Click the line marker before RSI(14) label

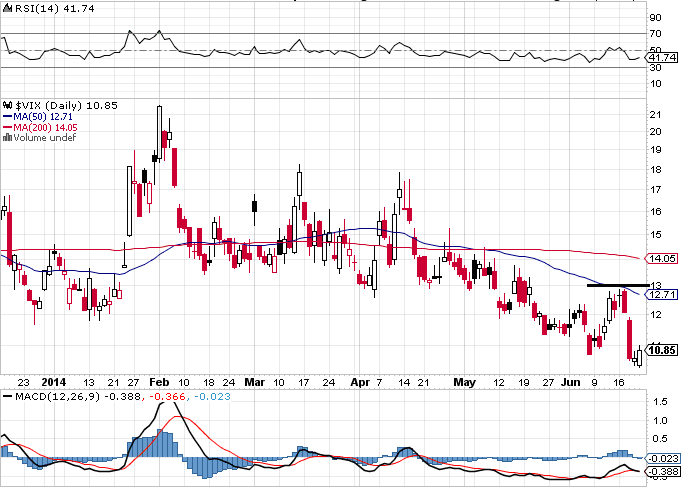tap(6, 7)
